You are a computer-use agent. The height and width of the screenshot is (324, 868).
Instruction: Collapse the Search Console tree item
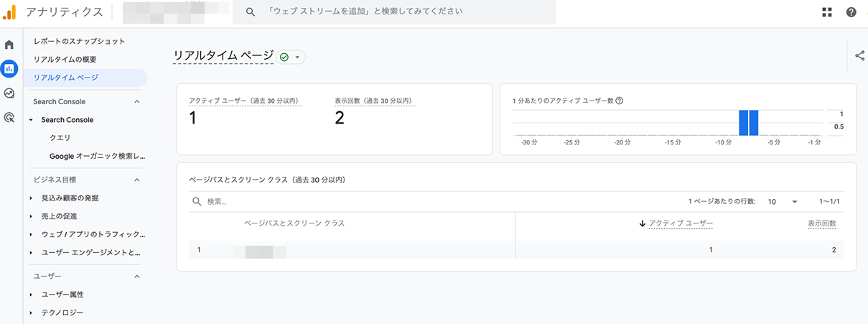click(31, 120)
